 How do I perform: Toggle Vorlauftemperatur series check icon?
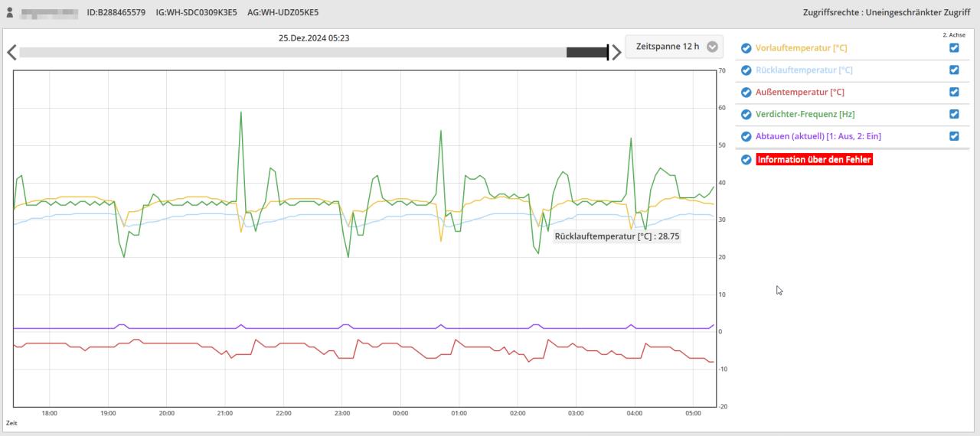pos(746,48)
